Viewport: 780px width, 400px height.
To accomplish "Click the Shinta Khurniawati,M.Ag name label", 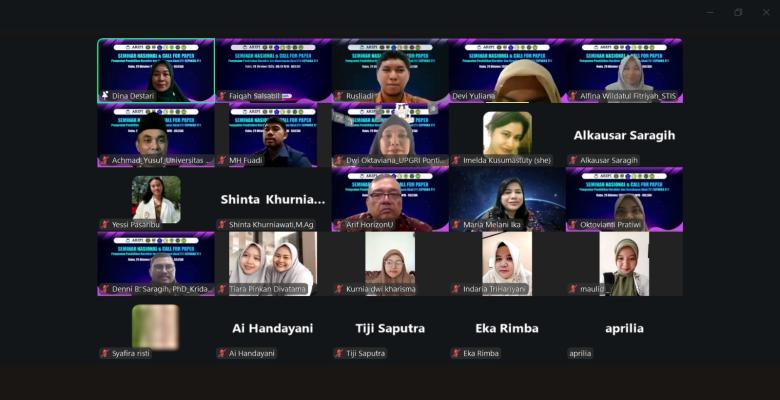I will (x=271, y=225).
